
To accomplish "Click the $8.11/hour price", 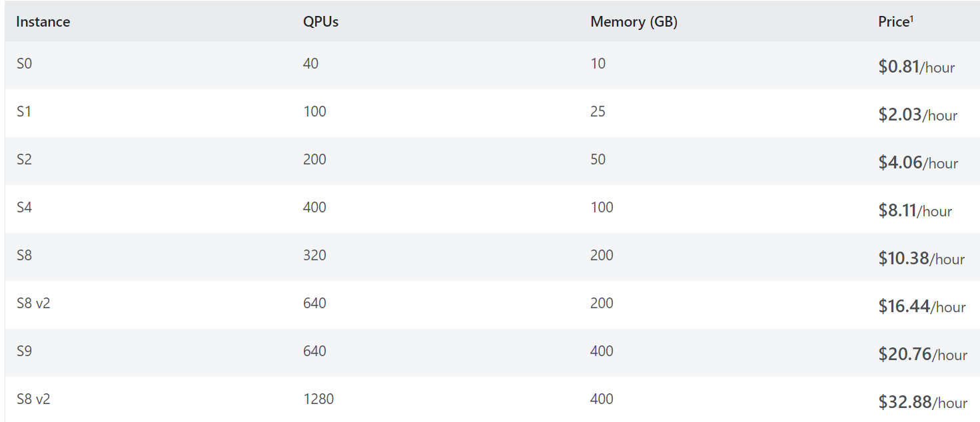I will [x=915, y=211].
